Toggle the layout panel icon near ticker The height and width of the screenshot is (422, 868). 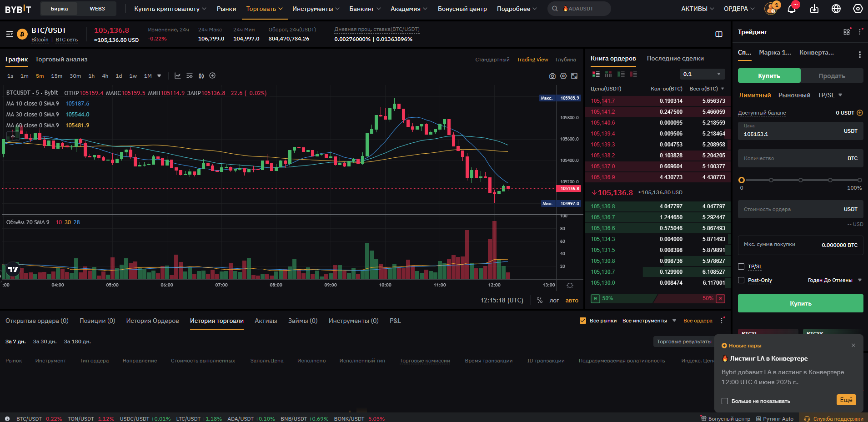coord(719,34)
